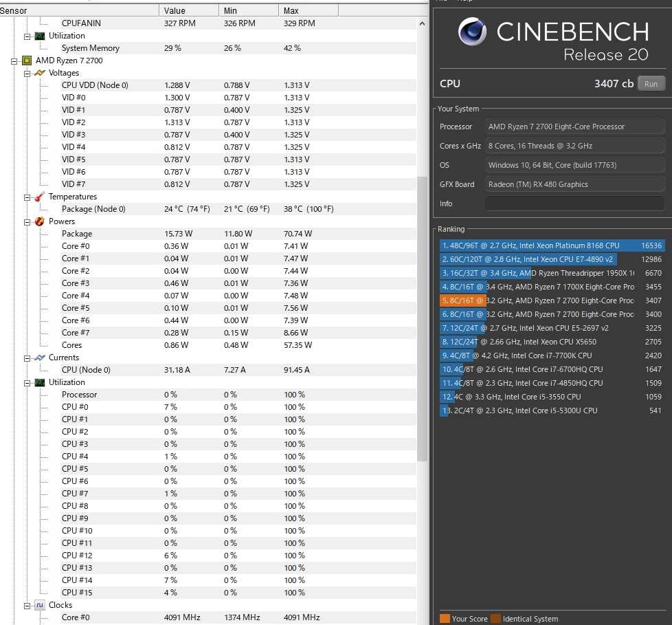The image size is (672, 625).
Task: Click the 3407 cb CPU score
Action: pyautogui.click(x=614, y=84)
